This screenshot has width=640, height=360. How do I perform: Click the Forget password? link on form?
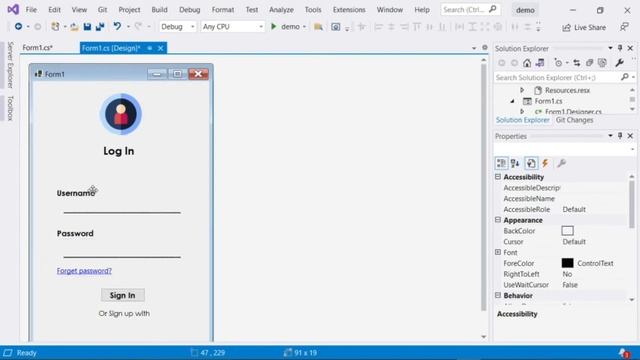[x=84, y=271]
